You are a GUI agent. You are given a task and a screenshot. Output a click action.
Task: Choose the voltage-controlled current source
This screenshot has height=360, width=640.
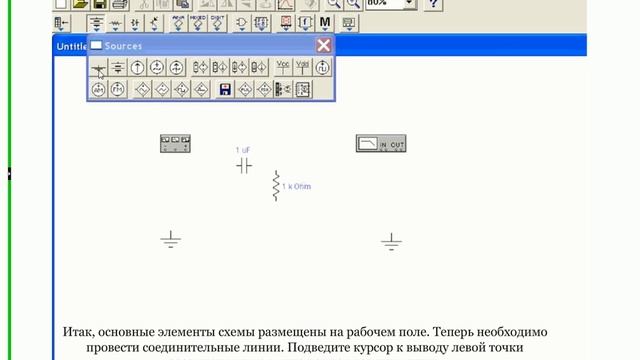coord(220,67)
